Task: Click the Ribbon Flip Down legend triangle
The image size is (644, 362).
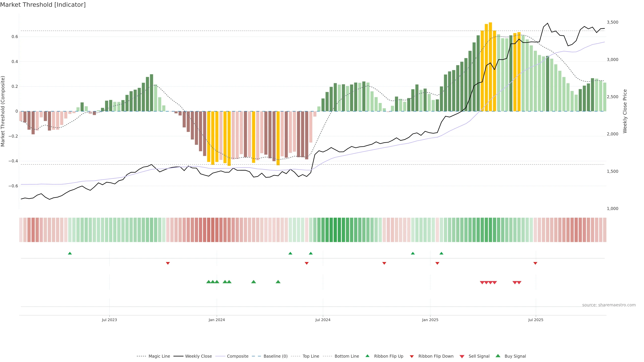Action: (412, 356)
